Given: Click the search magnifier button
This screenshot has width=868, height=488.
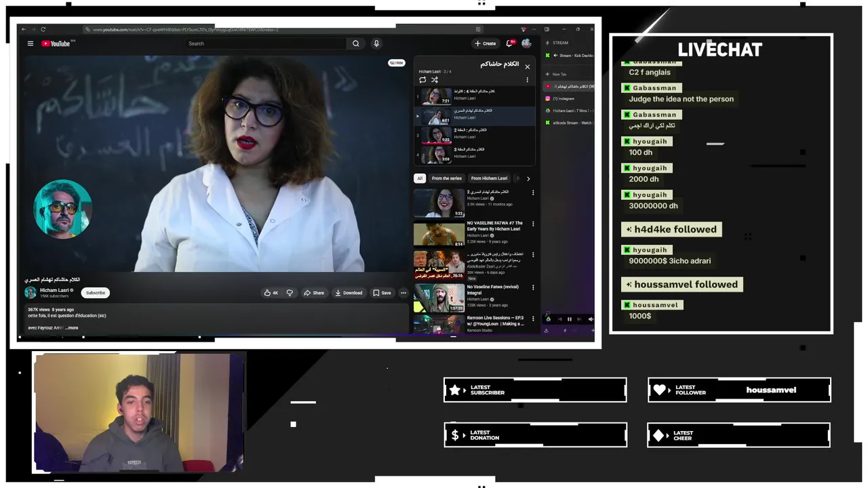Looking at the screenshot, I should coord(355,43).
